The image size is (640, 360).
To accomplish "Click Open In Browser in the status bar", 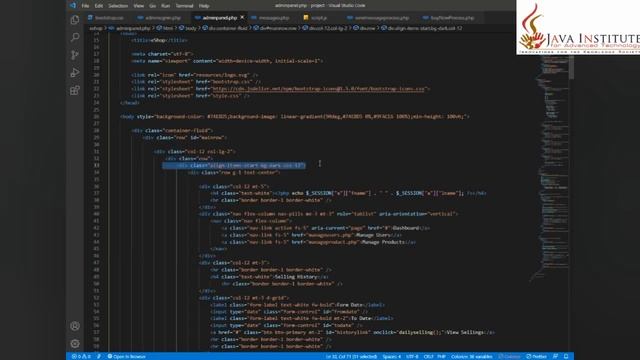I will tap(127, 356).
